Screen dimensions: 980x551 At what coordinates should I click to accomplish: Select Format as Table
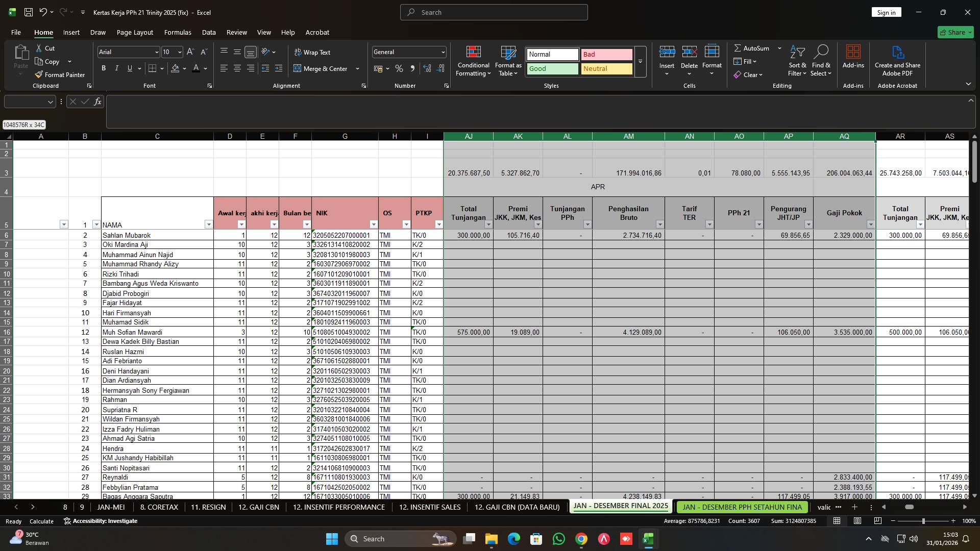point(508,61)
